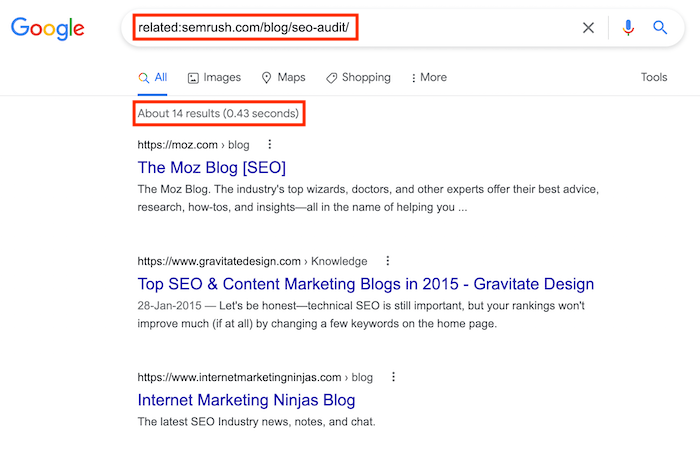Open the More search options menu

coord(429,78)
